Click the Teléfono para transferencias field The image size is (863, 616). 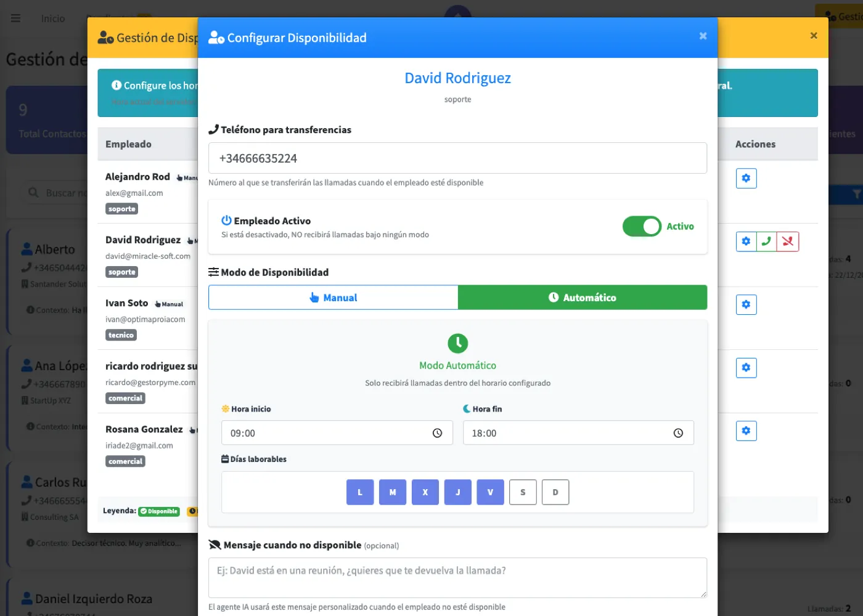(x=457, y=158)
